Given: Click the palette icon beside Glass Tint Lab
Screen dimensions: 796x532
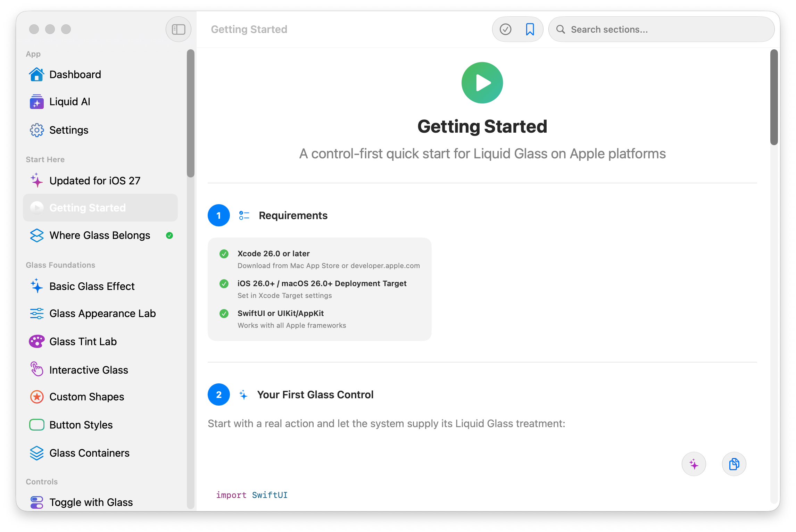Looking at the screenshot, I should tap(36, 342).
